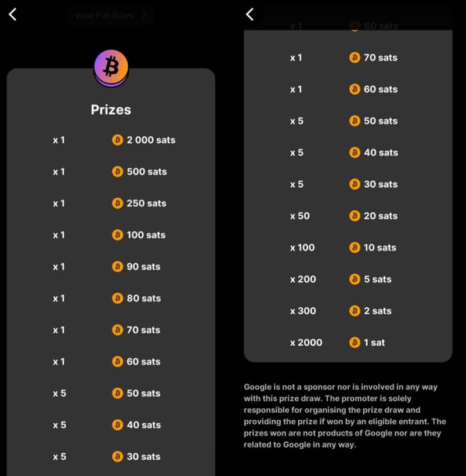Screen dimensions: 466x476
Task: Click the Bitcoin icon beside 1 sat prize
Action: [x=355, y=342]
